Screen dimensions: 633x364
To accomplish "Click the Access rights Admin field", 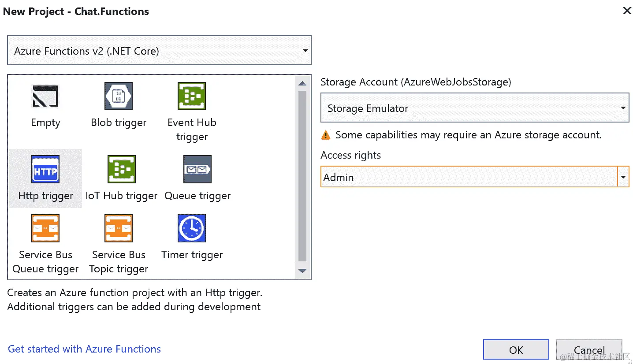I will [469, 177].
